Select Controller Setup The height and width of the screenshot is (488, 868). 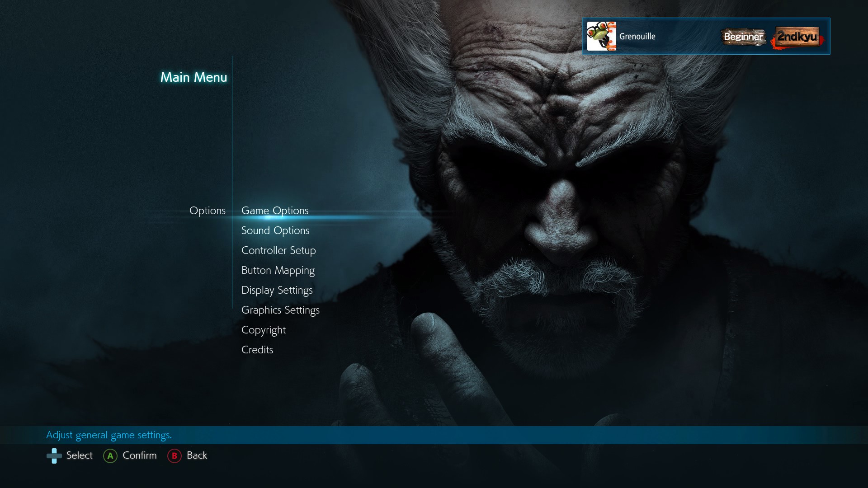pyautogui.click(x=278, y=250)
